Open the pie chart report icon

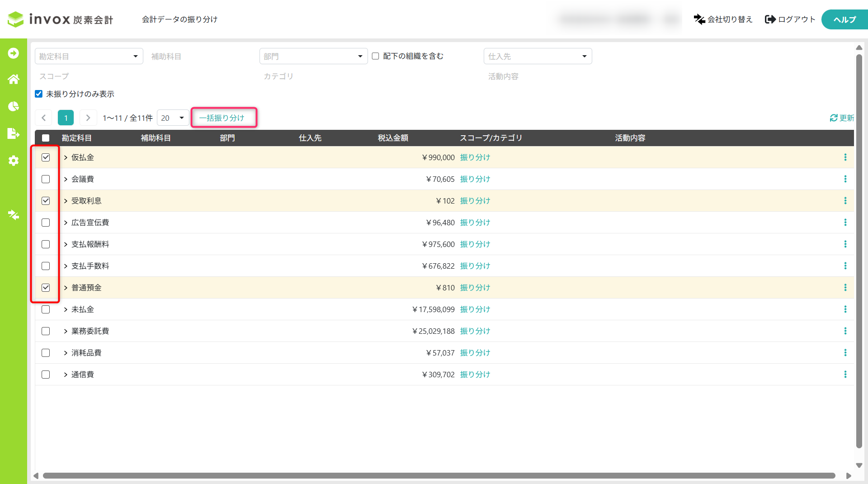pyautogui.click(x=14, y=106)
